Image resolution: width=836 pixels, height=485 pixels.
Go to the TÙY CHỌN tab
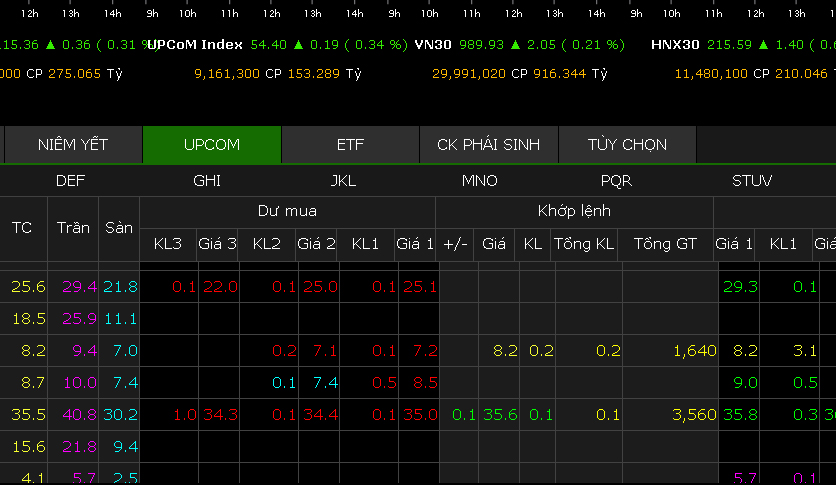click(627, 145)
